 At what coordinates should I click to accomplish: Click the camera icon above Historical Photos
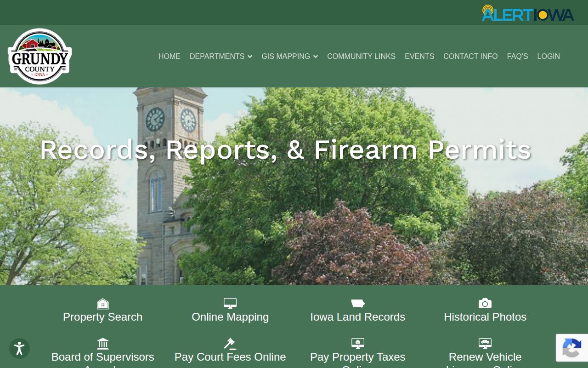point(485,304)
